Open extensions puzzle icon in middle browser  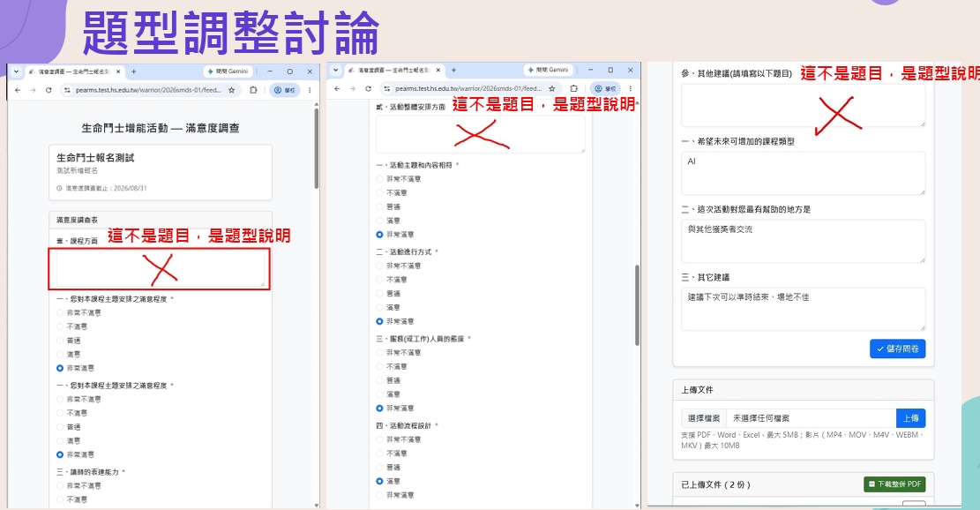(573, 89)
